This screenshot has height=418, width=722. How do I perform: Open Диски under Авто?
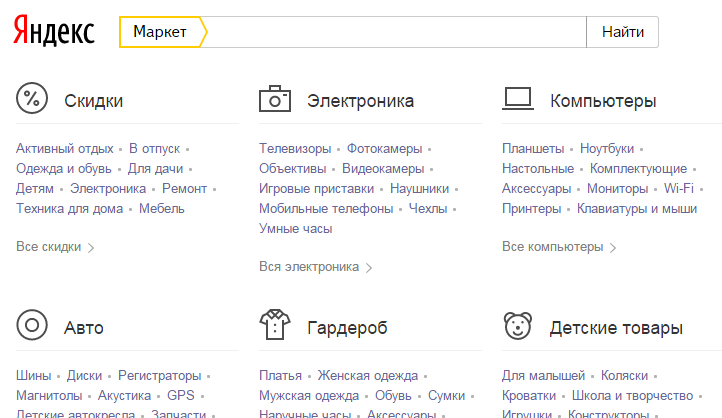(x=84, y=376)
